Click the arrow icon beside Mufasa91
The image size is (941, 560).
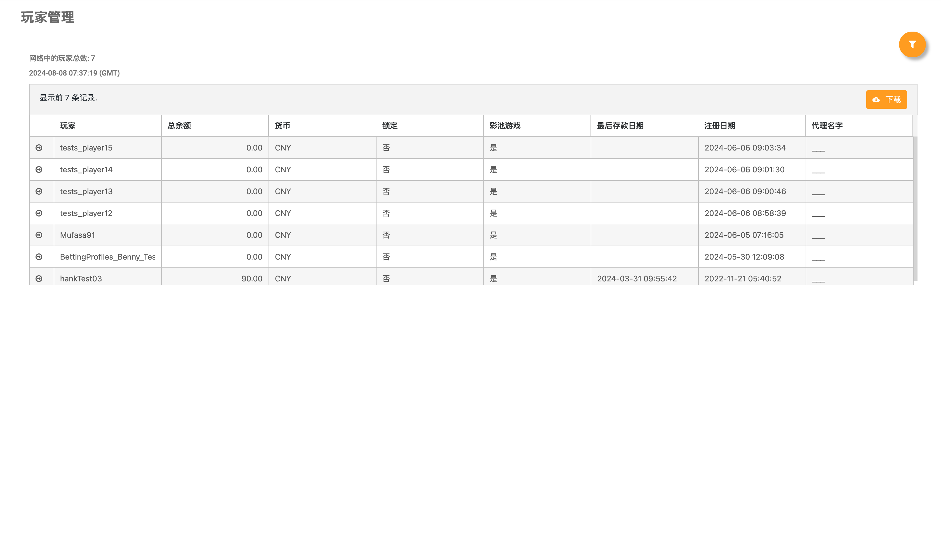39,235
